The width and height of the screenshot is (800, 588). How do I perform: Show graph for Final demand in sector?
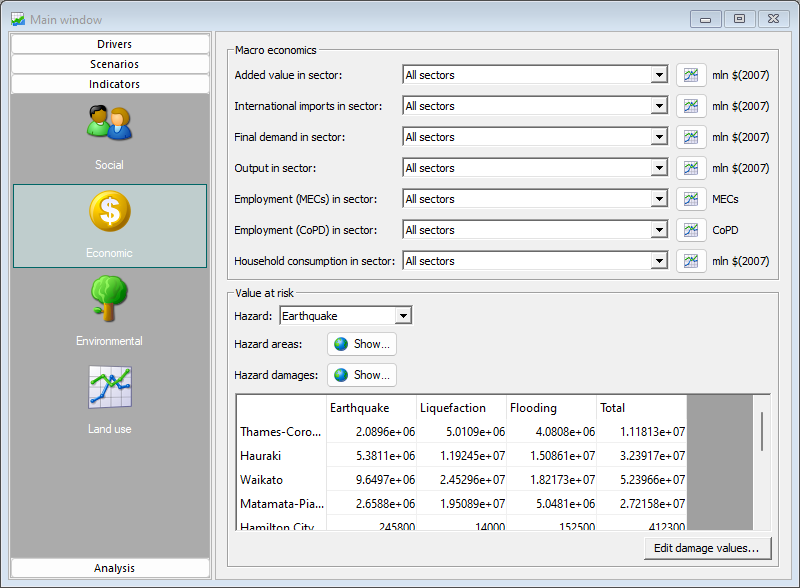tap(691, 137)
